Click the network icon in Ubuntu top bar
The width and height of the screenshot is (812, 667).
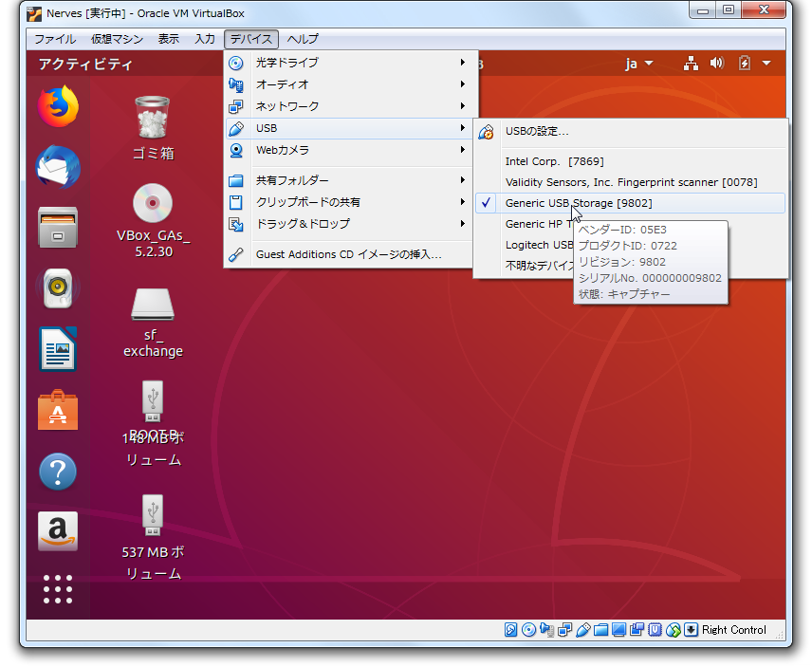point(691,64)
